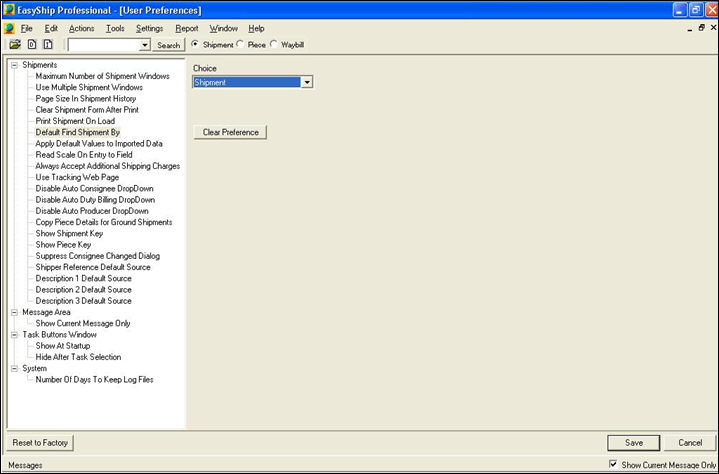This screenshot has height=474, width=719.
Task: Select Show Piece Key
Action: (x=63, y=245)
